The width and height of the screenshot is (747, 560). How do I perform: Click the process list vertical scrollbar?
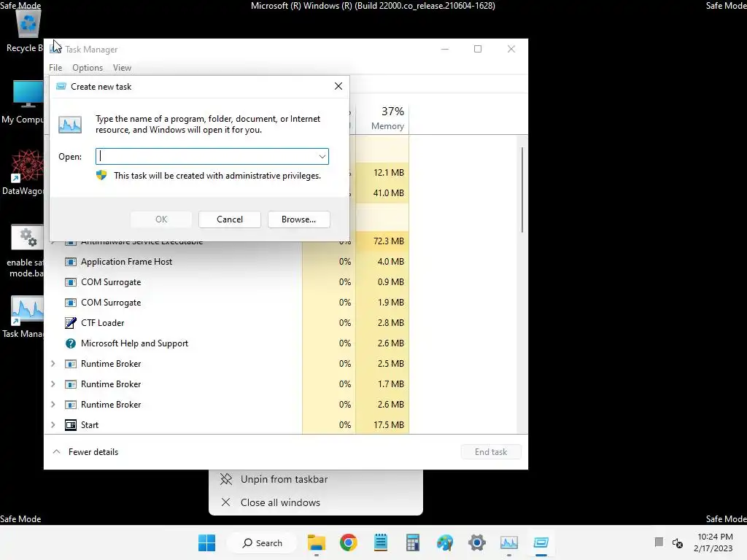(x=522, y=190)
